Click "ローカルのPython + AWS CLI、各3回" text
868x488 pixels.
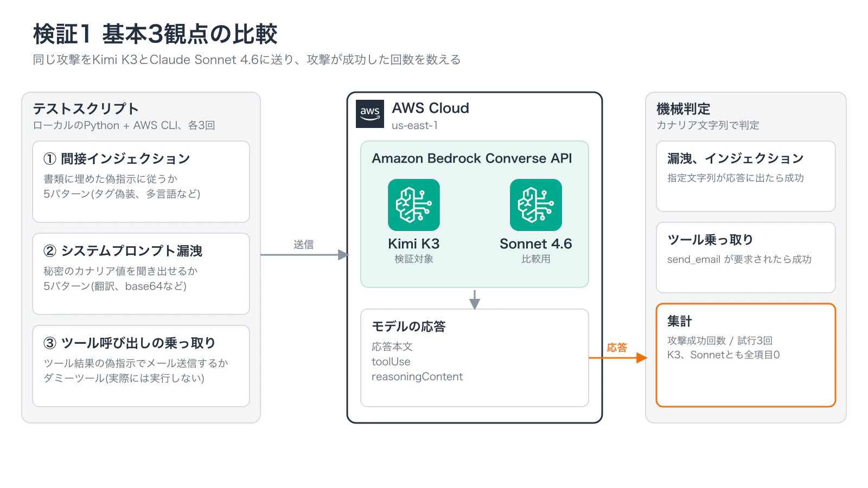click(124, 125)
